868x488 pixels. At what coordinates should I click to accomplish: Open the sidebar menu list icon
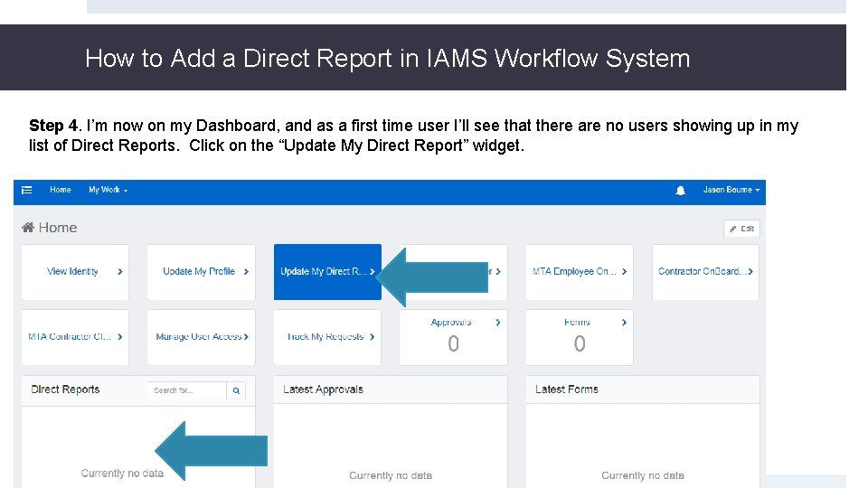[x=26, y=191]
